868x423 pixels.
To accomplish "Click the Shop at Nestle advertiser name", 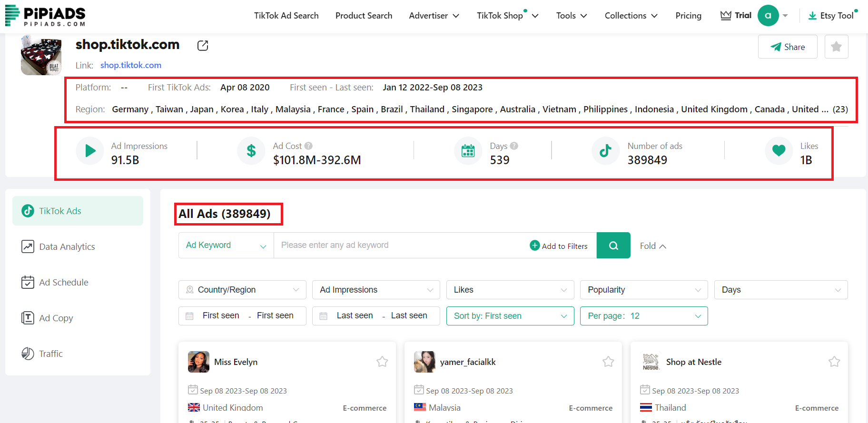I will coord(694,362).
